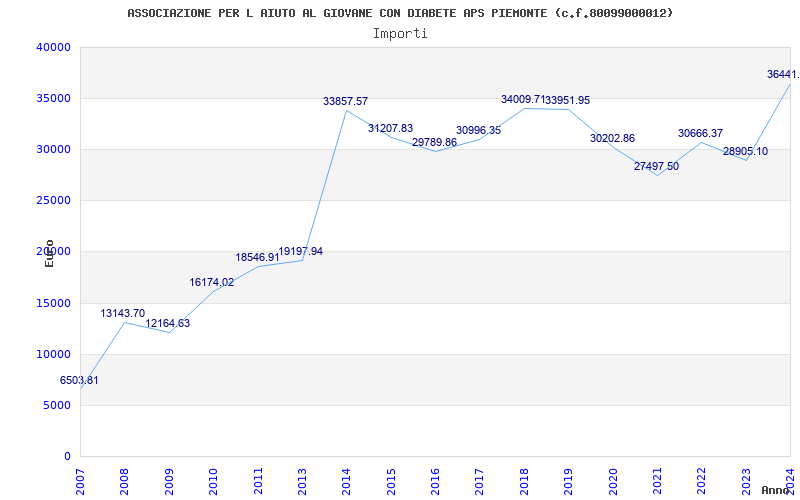Select the data label 6503.81
This screenshot has height=500, width=800.
tap(79, 380)
